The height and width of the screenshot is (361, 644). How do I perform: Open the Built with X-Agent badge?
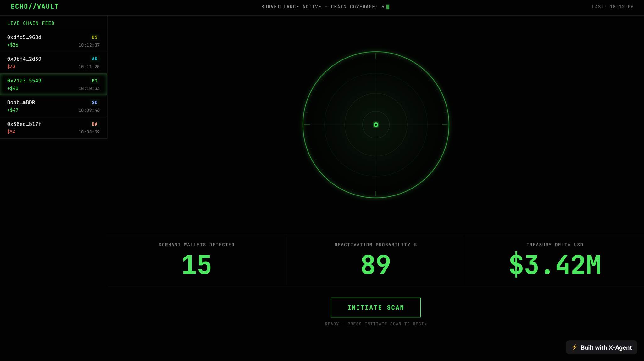coord(602,347)
